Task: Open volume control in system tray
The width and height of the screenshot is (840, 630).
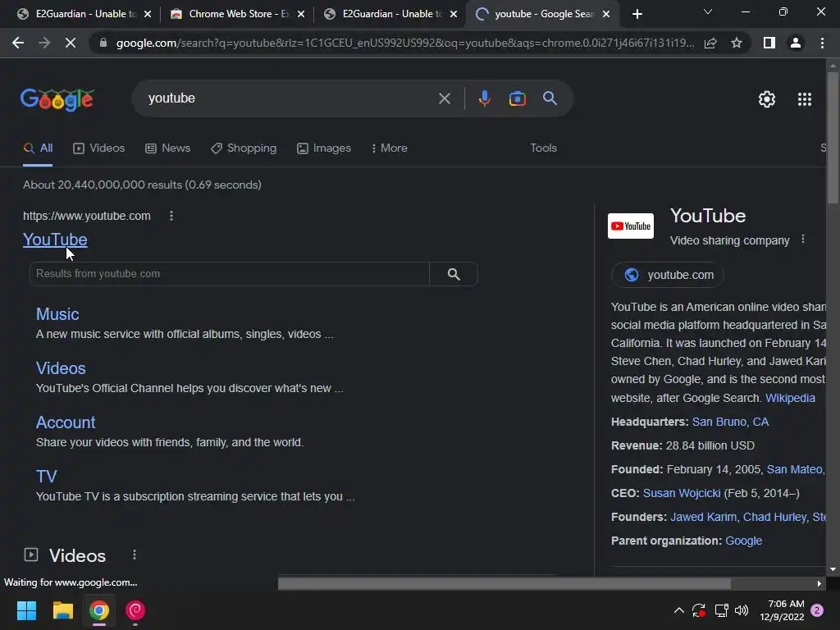Action: tap(742, 610)
